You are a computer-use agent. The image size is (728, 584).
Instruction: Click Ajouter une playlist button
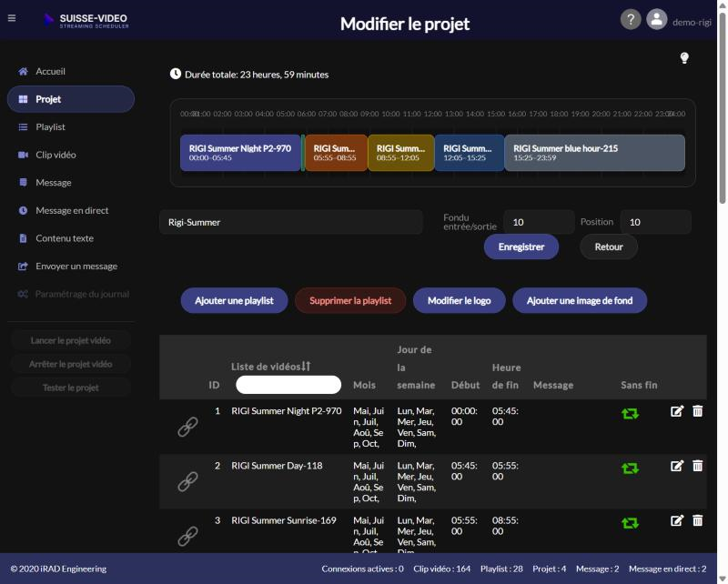coord(234,301)
